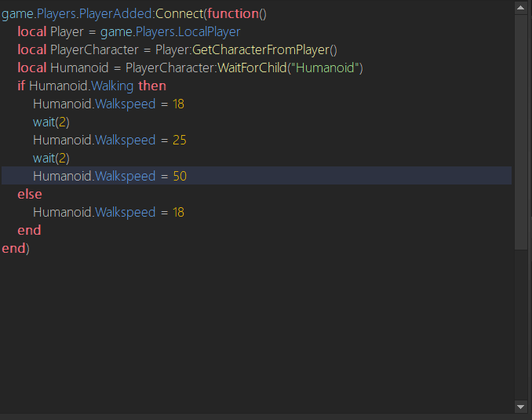Click the first wait(2) call
The width and height of the screenshot is (532, 420).
(51, 122)
